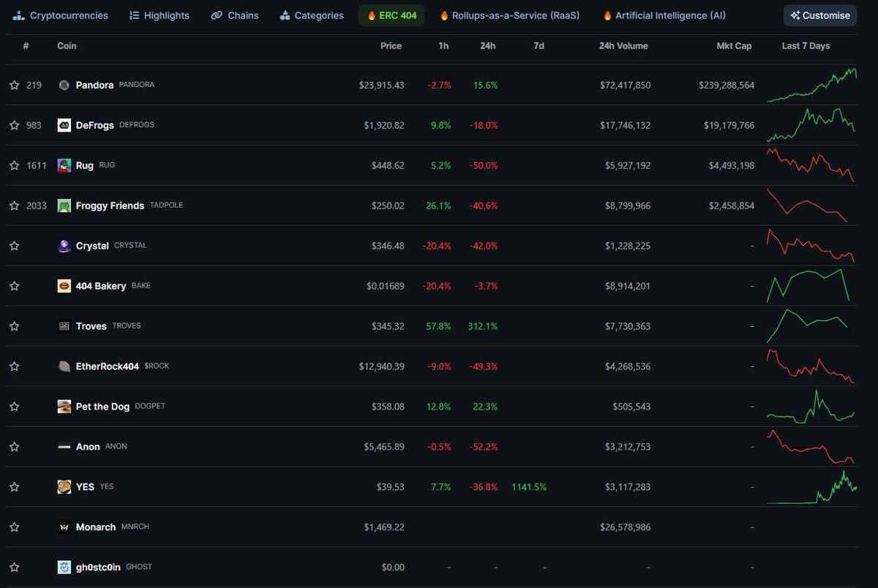Click Rug market cap $4,493,198
The image size is (878, 588).
(732, 165)
